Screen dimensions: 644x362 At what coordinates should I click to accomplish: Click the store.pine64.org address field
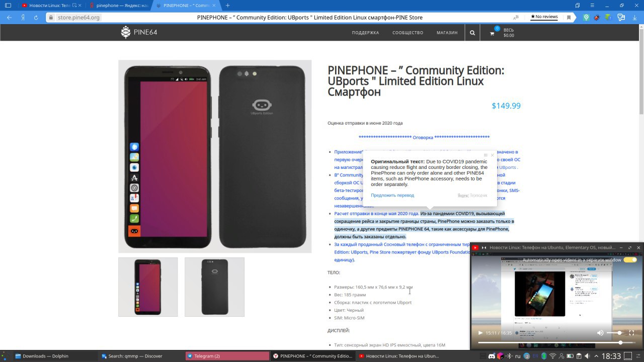click(x=79, y=17)
